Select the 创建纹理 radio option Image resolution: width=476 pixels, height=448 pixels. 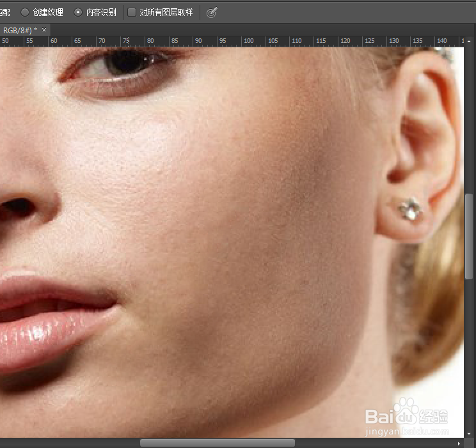24,12
